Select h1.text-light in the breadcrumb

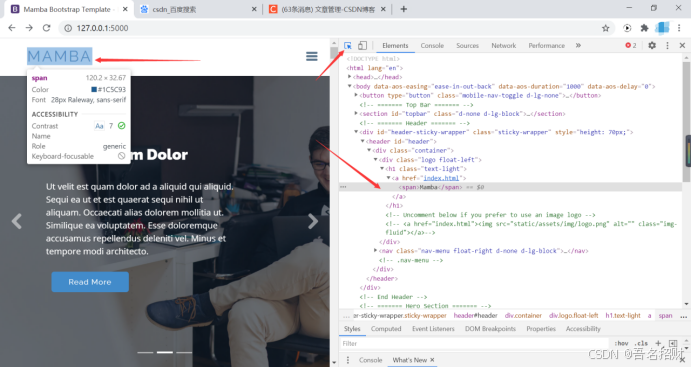click(623, 315)
